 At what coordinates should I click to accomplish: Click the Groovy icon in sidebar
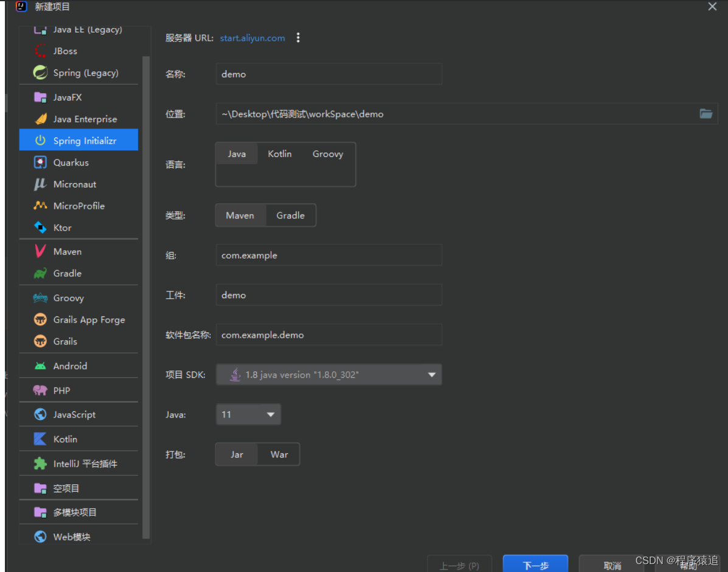40,298
